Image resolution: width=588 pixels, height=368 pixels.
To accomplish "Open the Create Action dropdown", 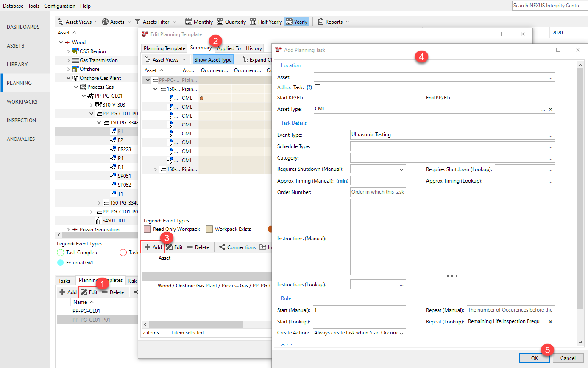I will coord(359,333).
